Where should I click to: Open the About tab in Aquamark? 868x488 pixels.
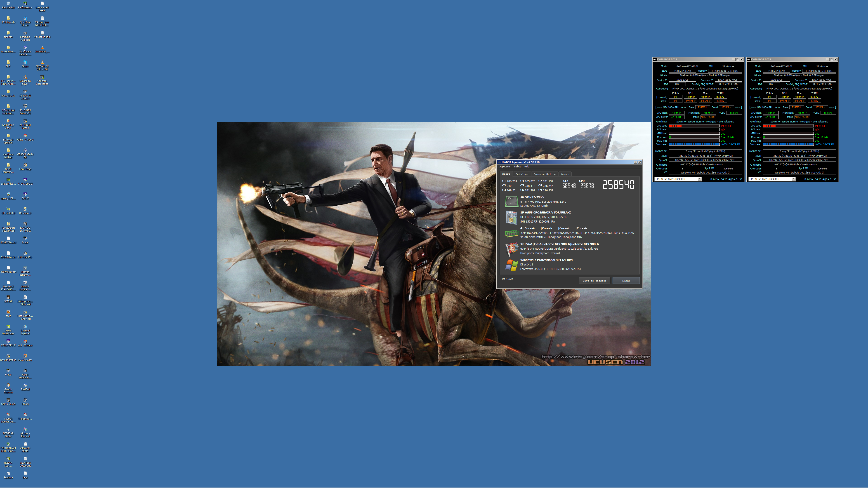pyautogui.click(x=565, y=174)
